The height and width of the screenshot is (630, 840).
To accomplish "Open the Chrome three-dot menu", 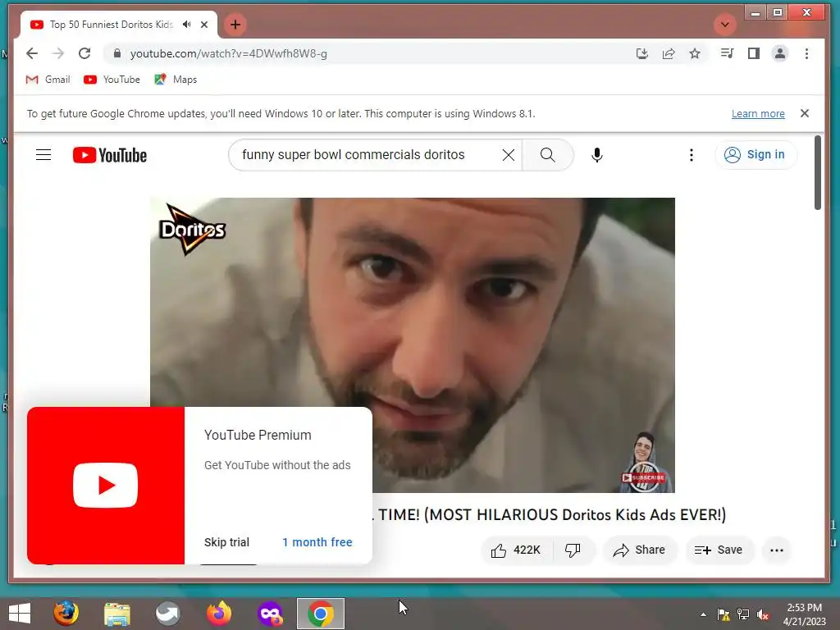I will pos(806,53).
